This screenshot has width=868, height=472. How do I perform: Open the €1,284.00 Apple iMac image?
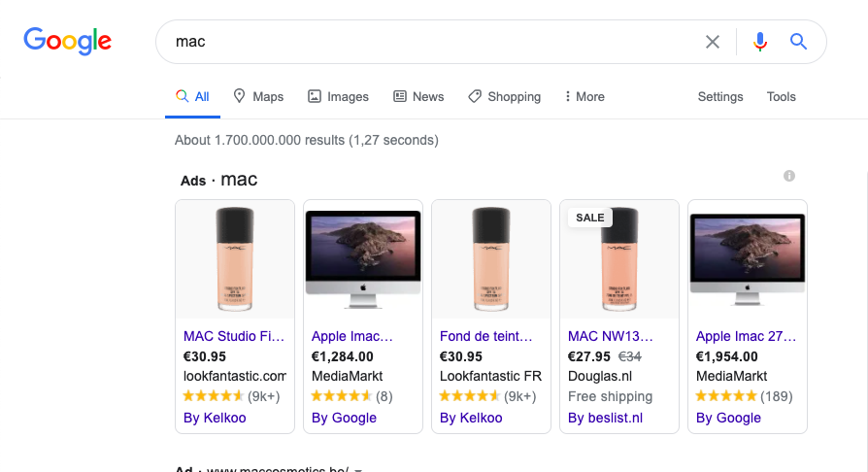[363, 259]
